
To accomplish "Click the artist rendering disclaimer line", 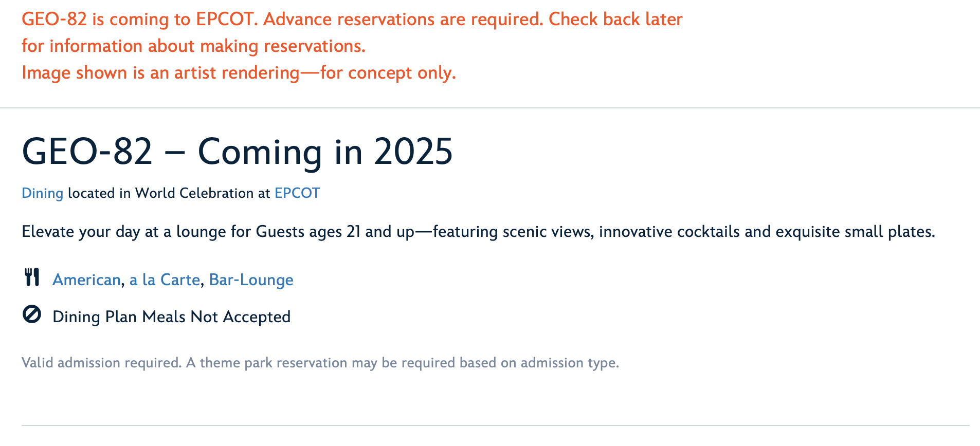I will click(239, 73).
